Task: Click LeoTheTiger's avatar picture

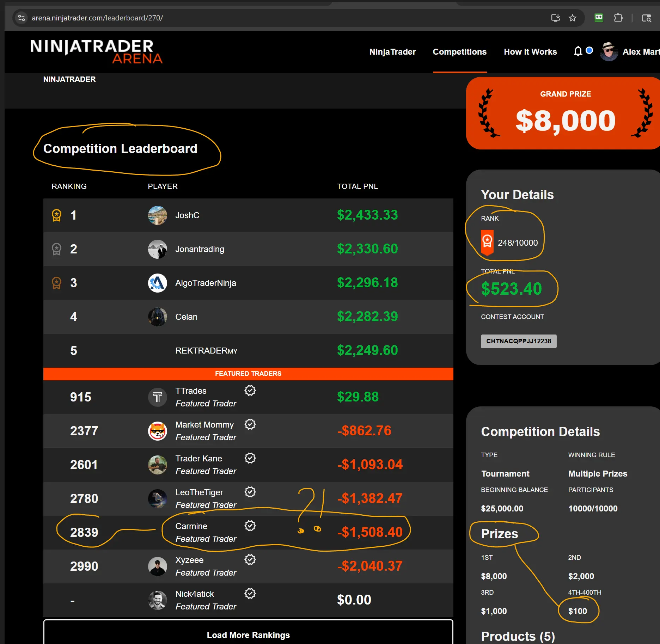Action: [158, 499]
